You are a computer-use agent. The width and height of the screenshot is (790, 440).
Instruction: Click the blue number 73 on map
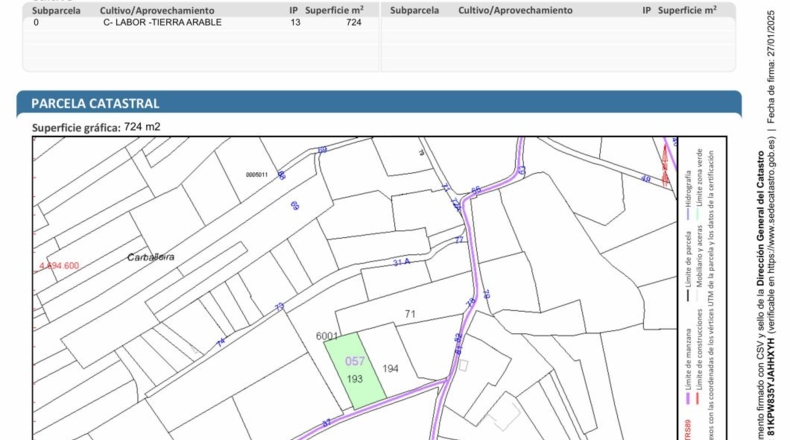click(x=280, y=306)
